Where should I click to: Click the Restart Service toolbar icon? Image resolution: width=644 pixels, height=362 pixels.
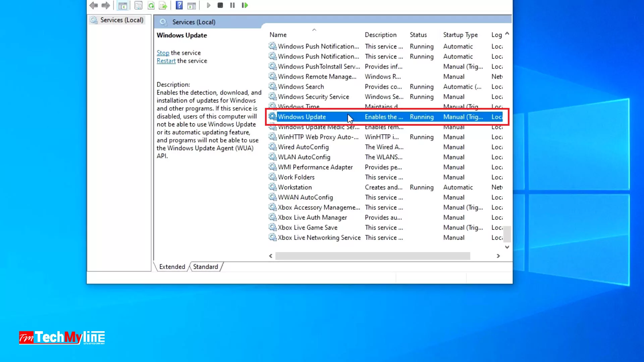(x=245, y=5)
